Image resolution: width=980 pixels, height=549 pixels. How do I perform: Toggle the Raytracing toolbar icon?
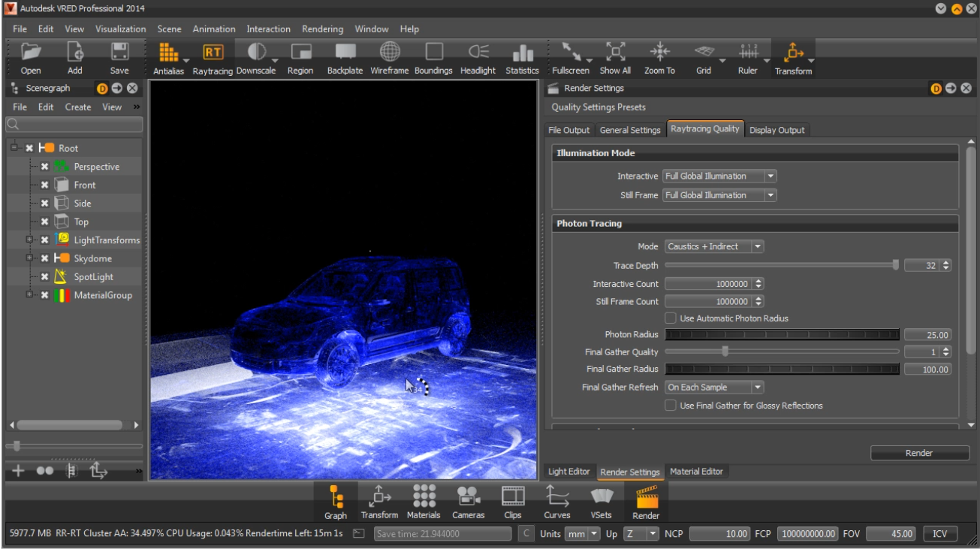213,53
